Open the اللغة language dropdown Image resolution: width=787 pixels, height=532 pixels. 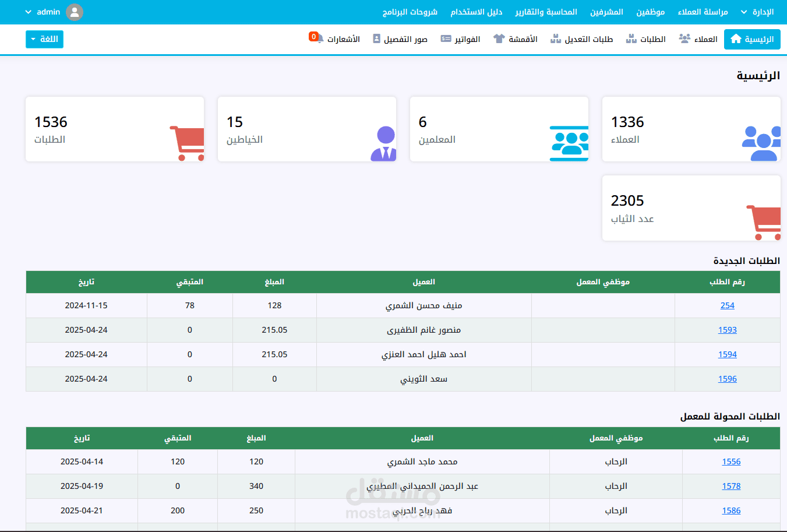click(44, 39)
